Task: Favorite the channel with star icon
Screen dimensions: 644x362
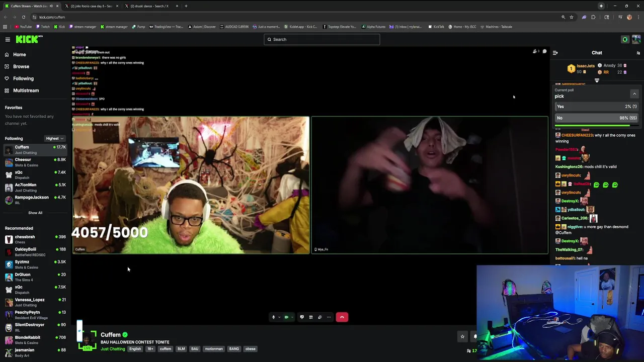Action: 462,337
